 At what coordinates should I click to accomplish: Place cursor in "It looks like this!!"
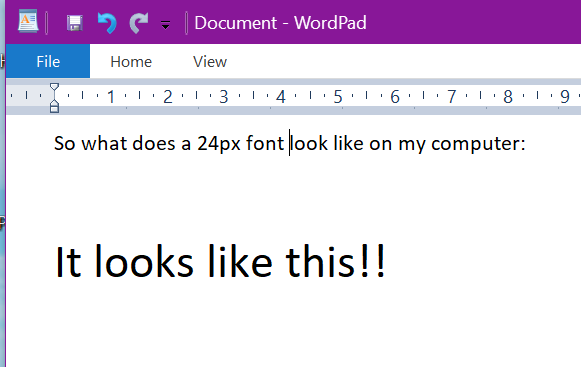221,261
